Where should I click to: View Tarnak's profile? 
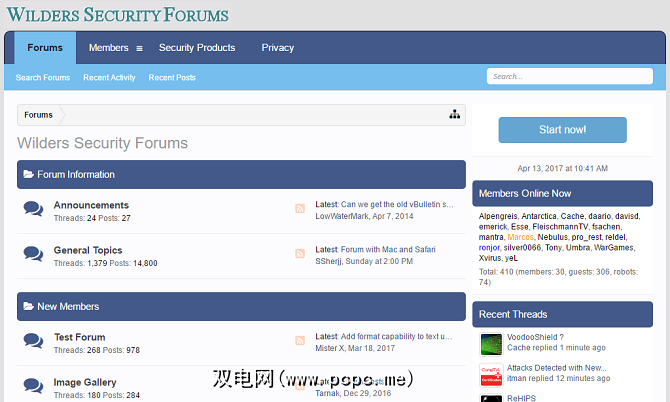point(327,393)
